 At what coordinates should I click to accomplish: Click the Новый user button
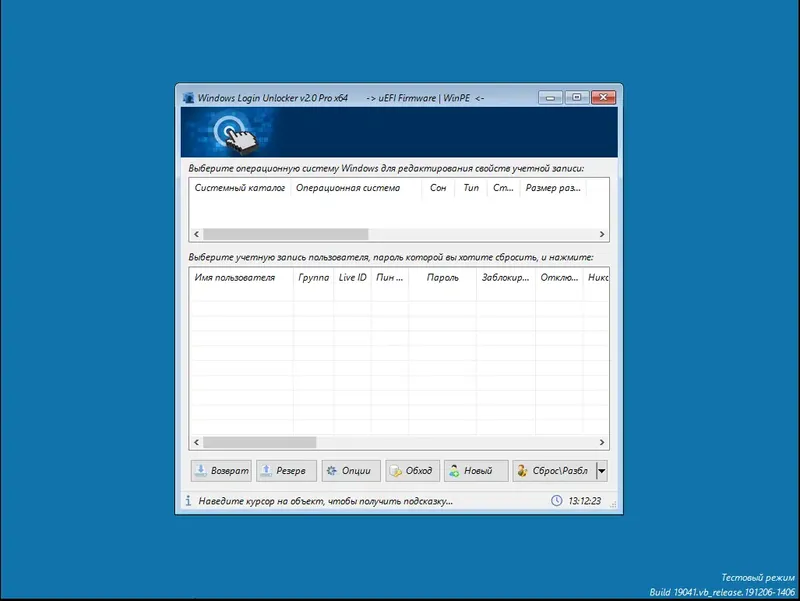(x=476, y=470)
